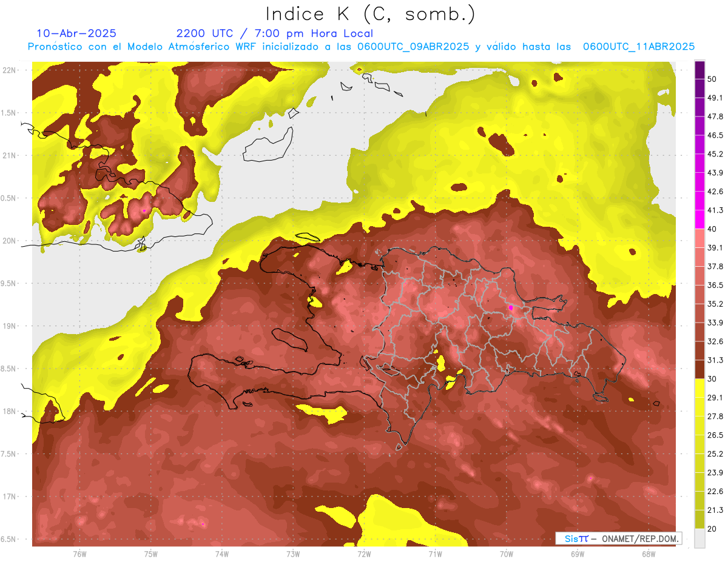Pick the bright yellow legend swatch between 29.1 and 30
728x562 pixels.
pyautogui.click(x=699, y=389)
